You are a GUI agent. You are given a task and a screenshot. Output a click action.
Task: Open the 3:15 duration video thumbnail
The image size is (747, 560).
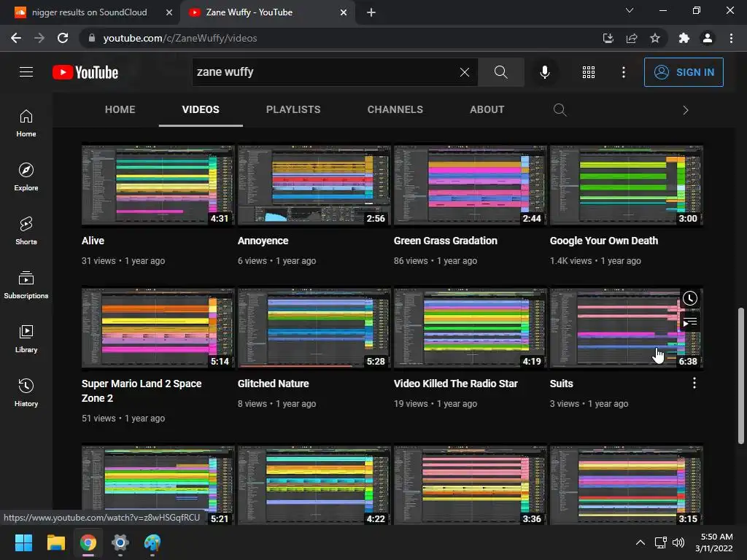[x=627, y=485]
